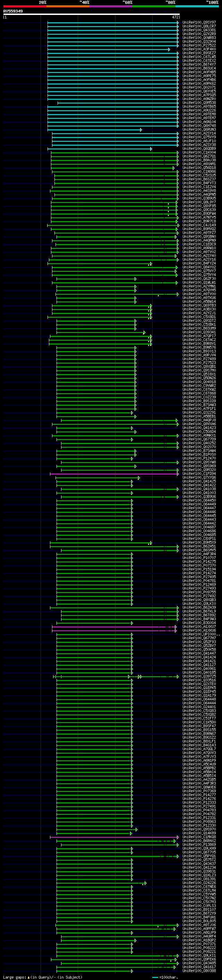Open the hit UniRef100_Q43381
Viewport: 222px width, 980px height.
pyautogui.click(x=199, y=31)
